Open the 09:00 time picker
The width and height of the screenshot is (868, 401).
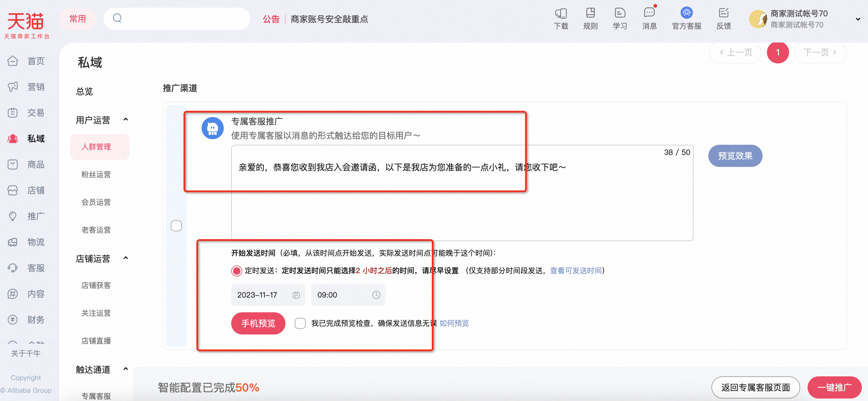[348, 295]
